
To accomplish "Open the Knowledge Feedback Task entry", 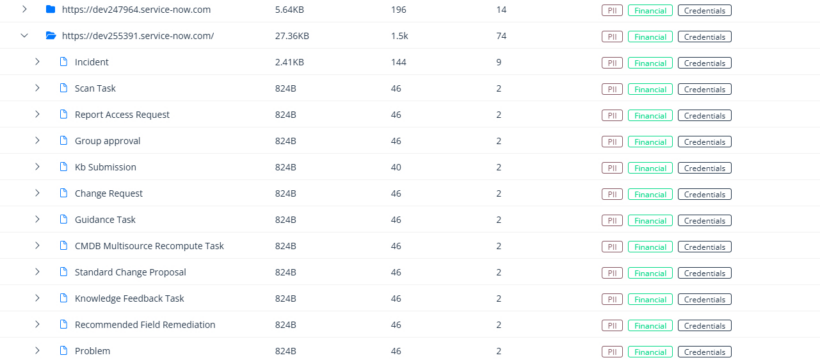I will [129, 298].
